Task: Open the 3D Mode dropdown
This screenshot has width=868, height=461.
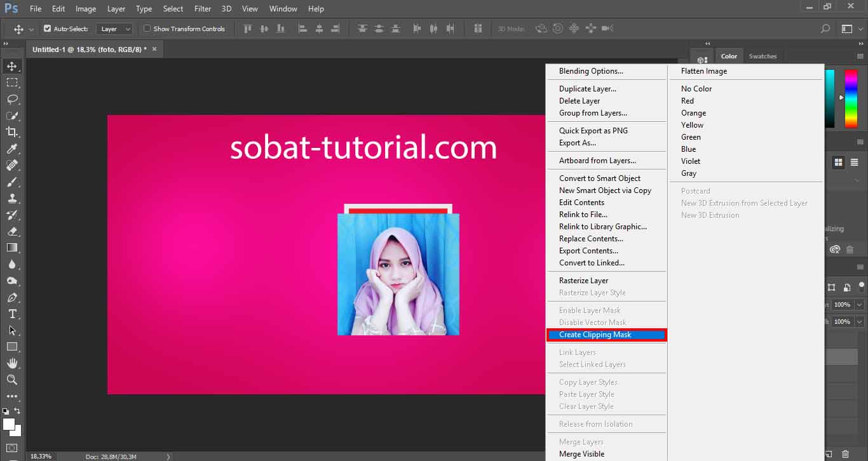Action: point(511,28)
